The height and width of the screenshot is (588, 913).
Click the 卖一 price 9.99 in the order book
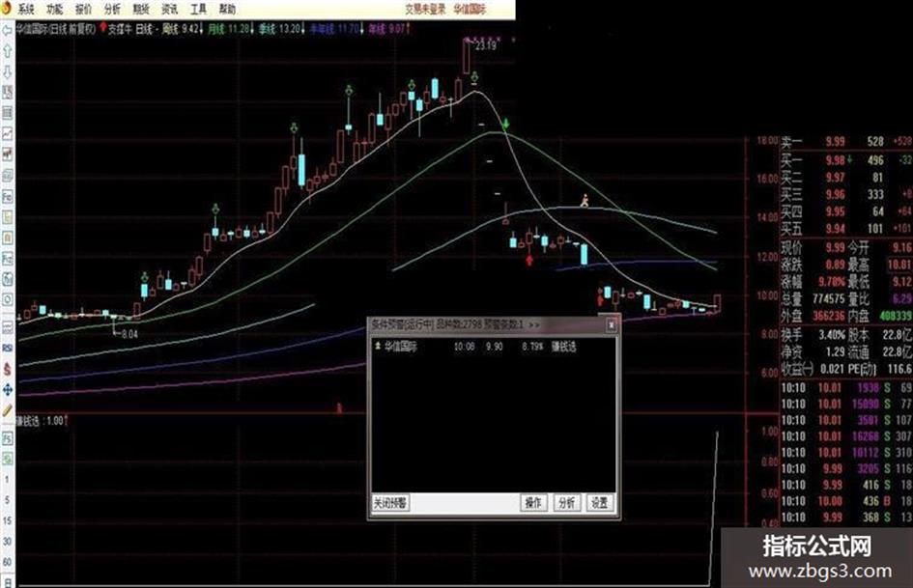pyautogui.click(x=835, y=141)
